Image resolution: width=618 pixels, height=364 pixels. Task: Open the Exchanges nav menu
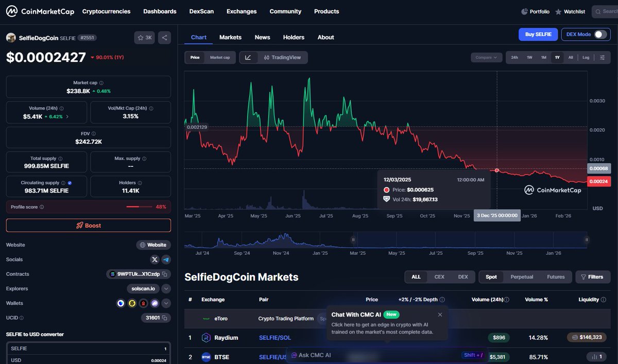coord(242,11)
